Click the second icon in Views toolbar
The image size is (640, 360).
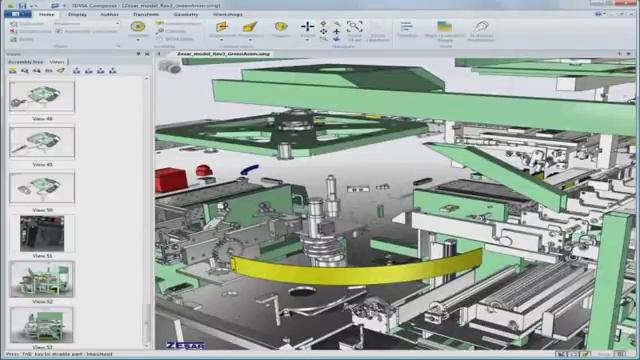tap(24, 71)
